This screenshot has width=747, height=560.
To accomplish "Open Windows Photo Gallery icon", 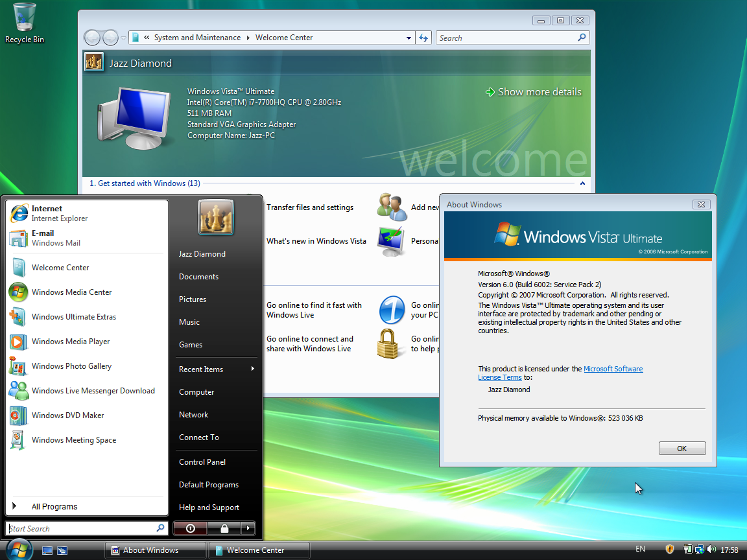I will click(x=18, y=366).
